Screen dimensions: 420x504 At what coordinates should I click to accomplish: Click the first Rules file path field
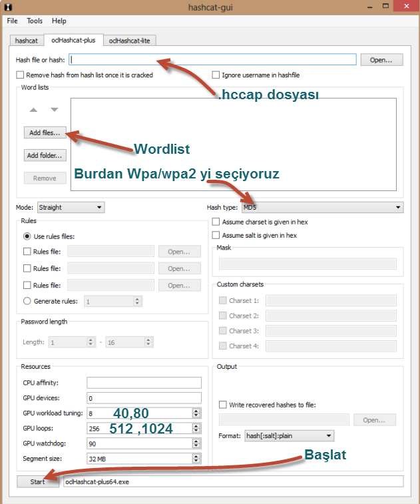point(111,252)
